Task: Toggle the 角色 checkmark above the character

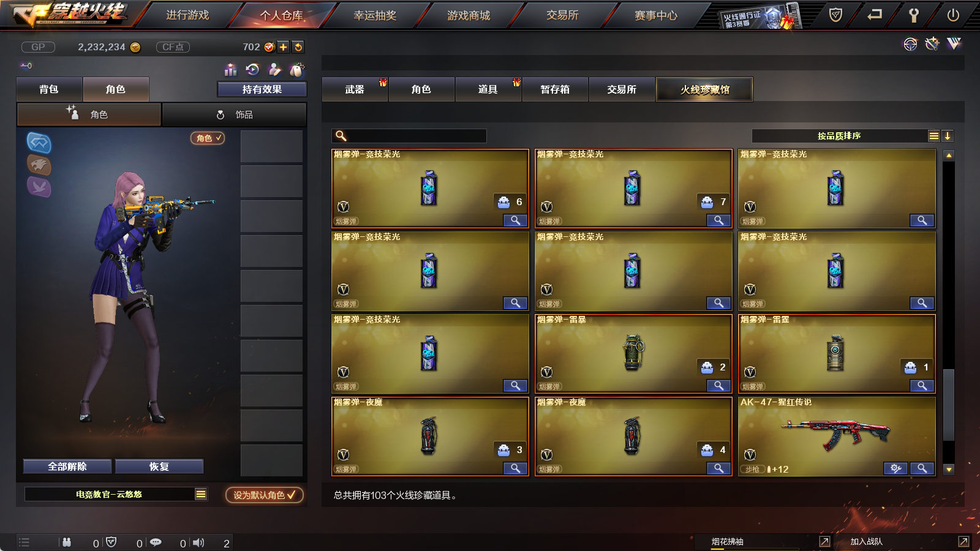Action: pyautogui.click(x=208, y=138)
